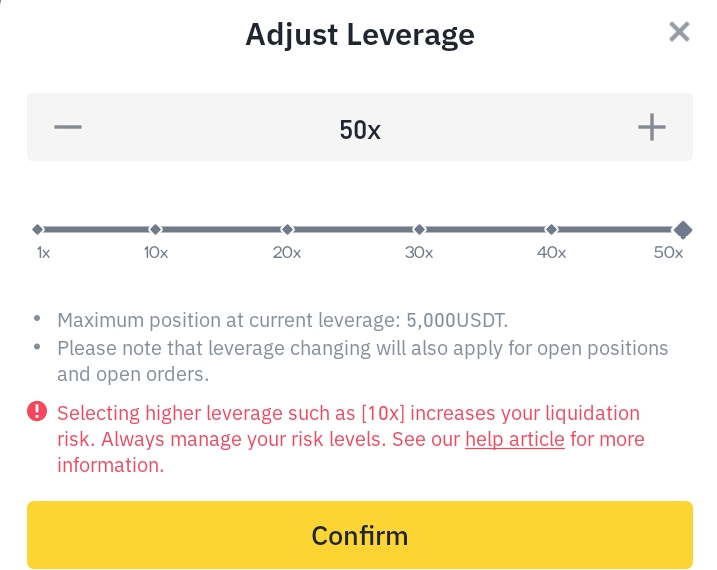The width and height of the screenshot is (717, 570).
Task: Click slider track between 20x and 30x
Action: tap(353, 229)
